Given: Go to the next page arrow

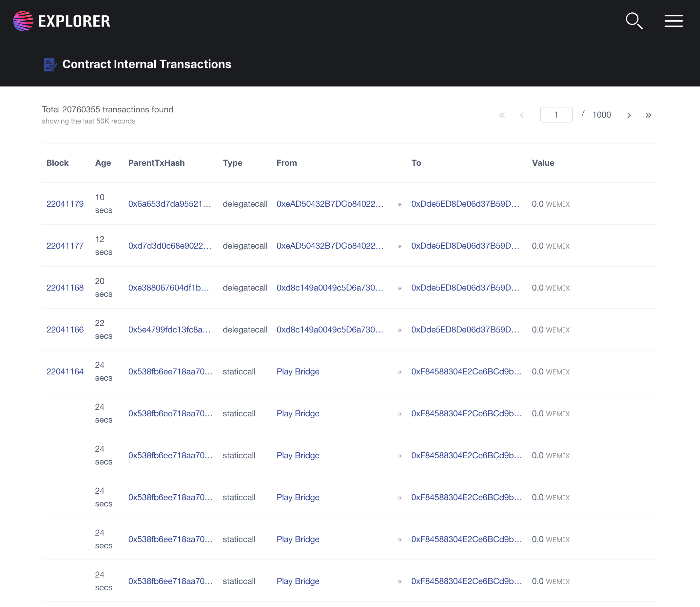Looking at the screenshot, I should tap(629, 115).
